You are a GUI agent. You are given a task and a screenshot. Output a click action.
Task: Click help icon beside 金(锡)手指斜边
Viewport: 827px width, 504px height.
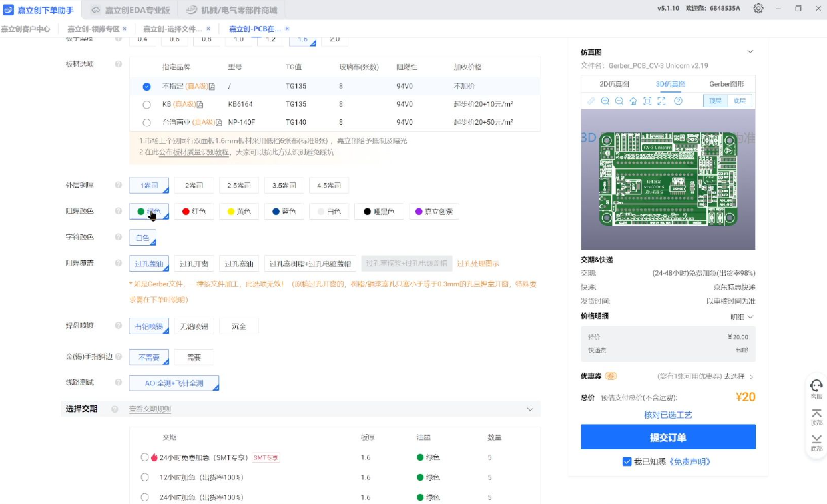tap(118, 357)
